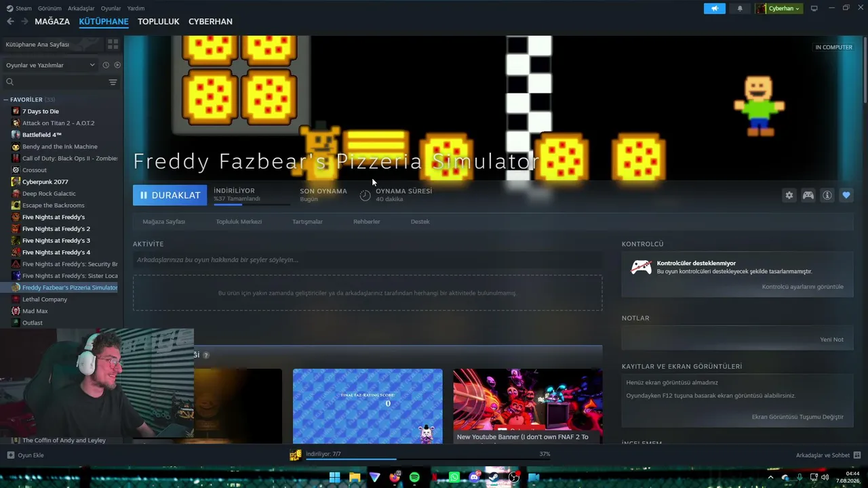Click the activity comment input field

tap(368, 260)
